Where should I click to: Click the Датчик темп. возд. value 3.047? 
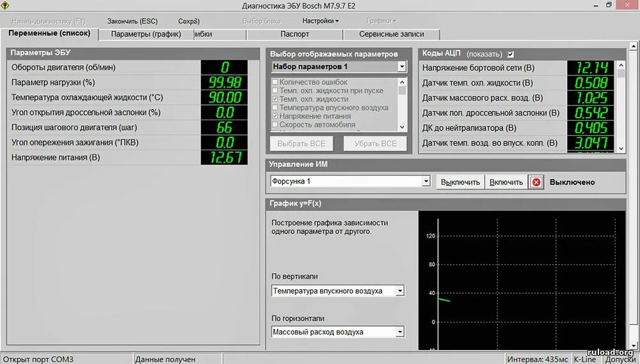click(x=591, y=143)
